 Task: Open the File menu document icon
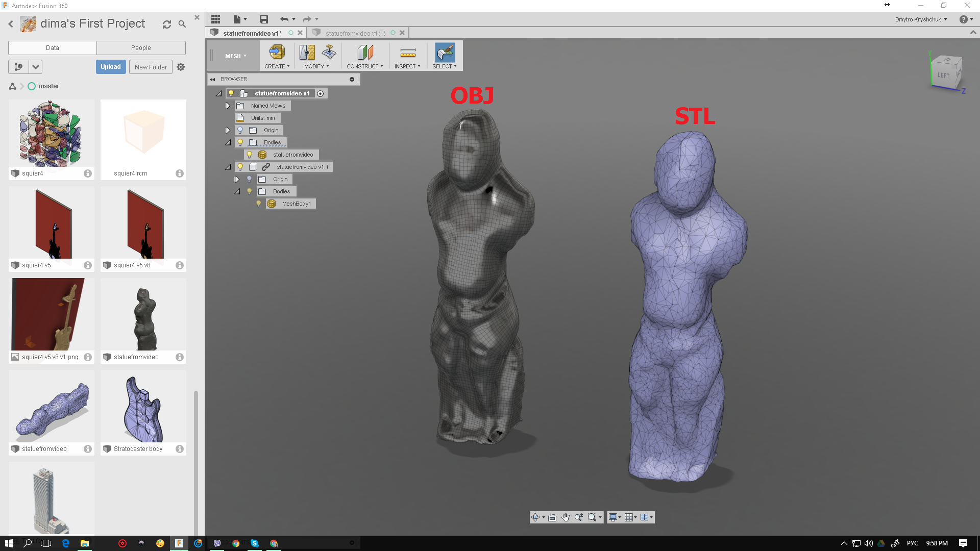pyautogui.click(x=237, y=19)
